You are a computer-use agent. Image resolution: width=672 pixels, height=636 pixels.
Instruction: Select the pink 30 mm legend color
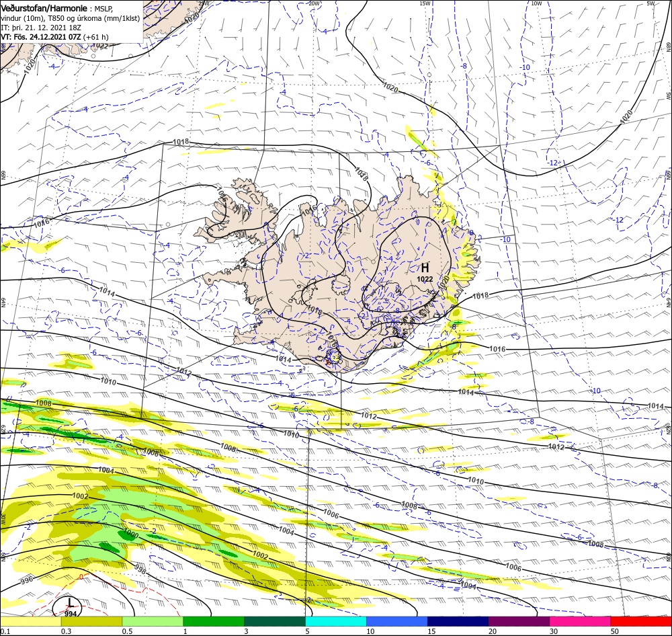click(x=581, y=621)
